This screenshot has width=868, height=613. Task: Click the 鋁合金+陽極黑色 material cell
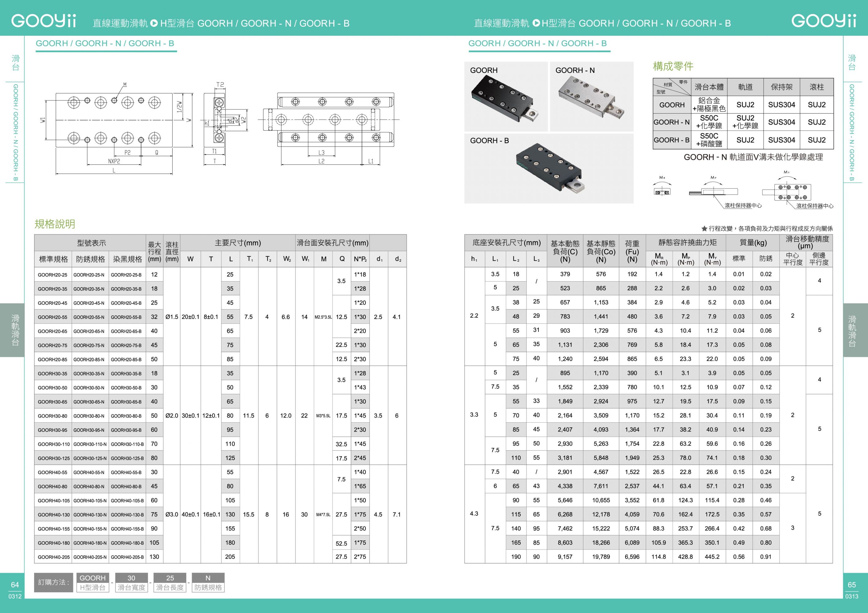point(709,105)
